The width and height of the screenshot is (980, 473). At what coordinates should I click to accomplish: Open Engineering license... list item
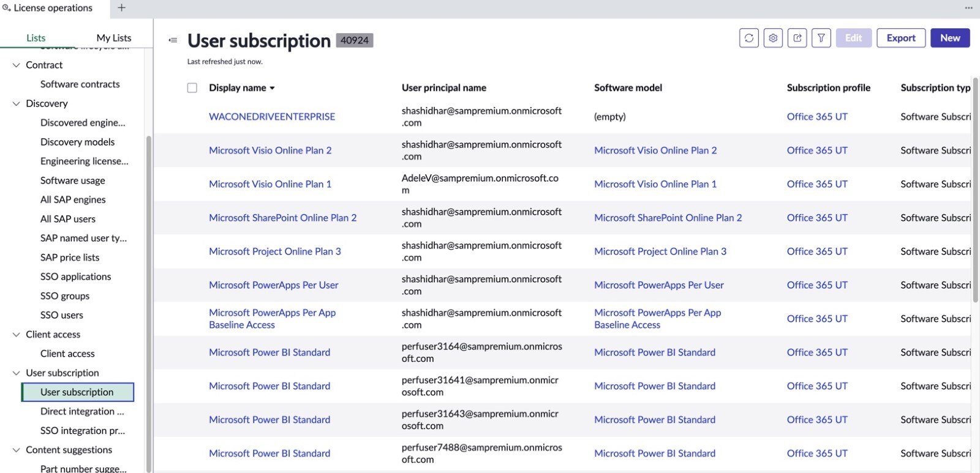[x=85, y=162]
